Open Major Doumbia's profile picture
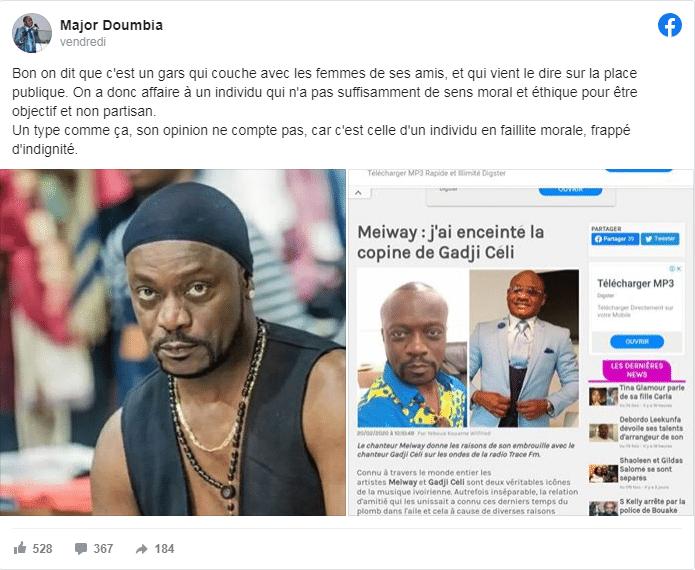695x570 pixels. [x=31, y=33]
